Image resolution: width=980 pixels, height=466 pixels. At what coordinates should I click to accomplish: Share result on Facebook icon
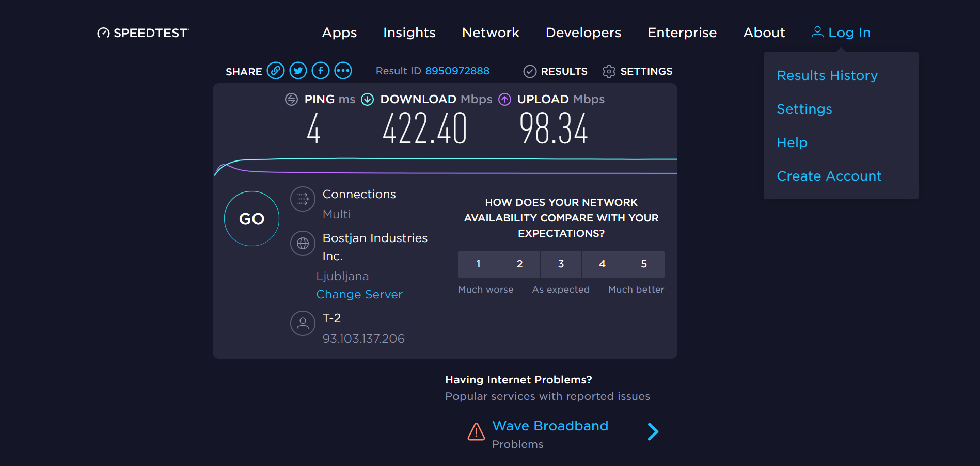(x=321, y=71)
